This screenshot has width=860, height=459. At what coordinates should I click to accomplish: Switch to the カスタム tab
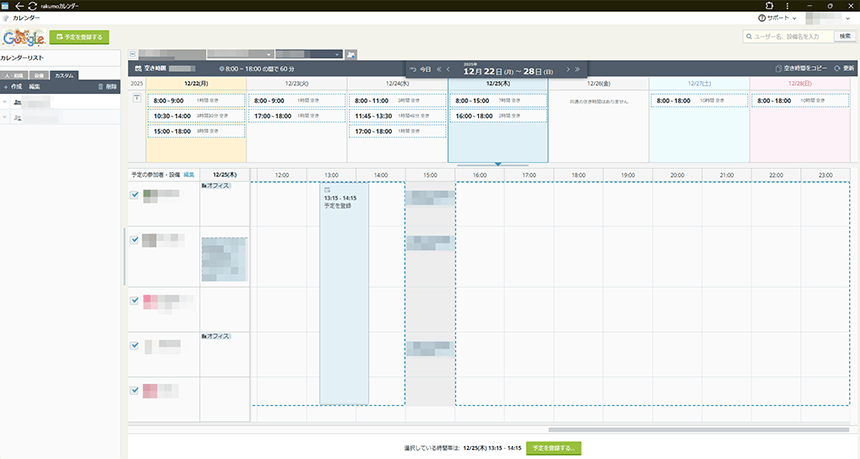(x=64, y=75)
